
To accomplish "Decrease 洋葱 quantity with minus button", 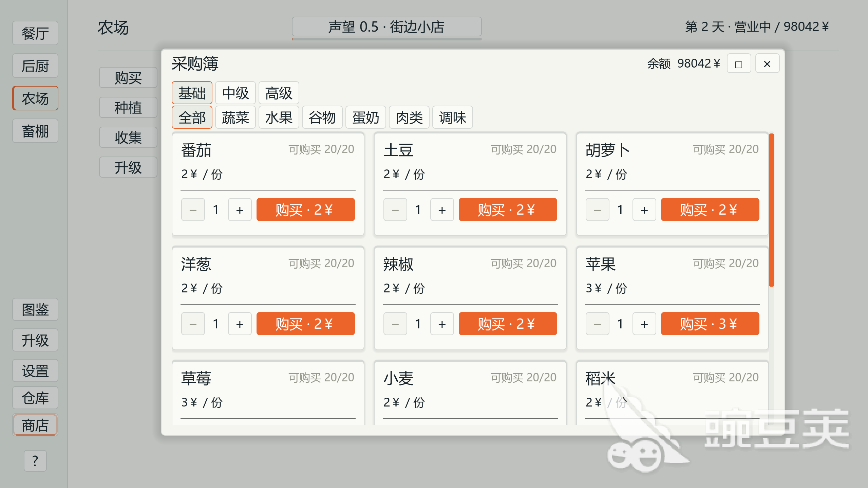I will 193,324.
